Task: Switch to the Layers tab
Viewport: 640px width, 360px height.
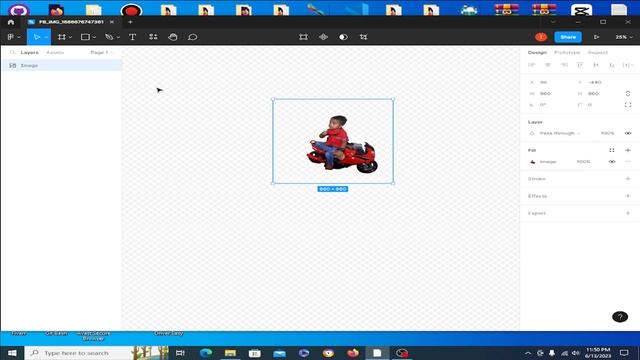Action: click(x=29, y=52)
